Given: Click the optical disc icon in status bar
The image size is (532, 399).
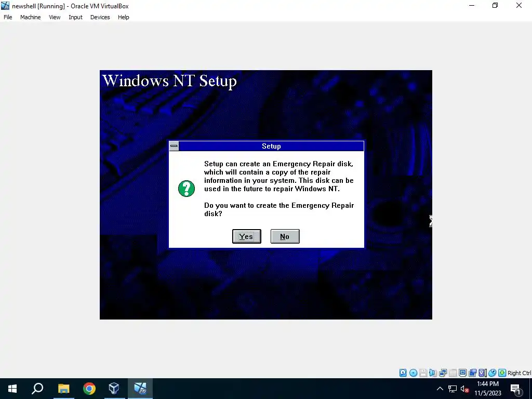Looking at the screenshot, I should (x=413, y=373).
